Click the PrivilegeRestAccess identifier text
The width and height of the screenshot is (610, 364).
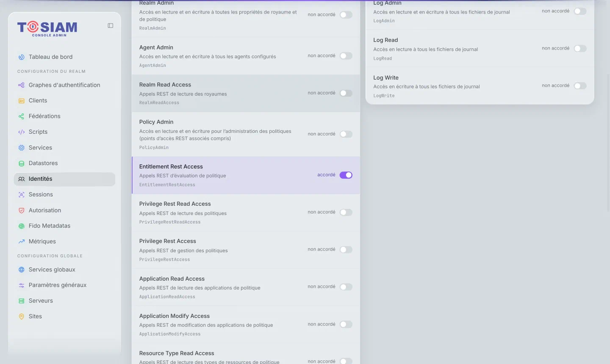164,259
